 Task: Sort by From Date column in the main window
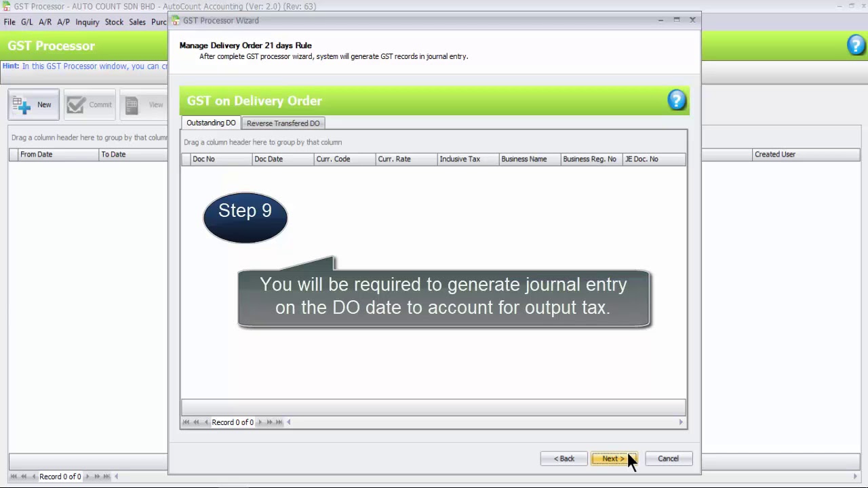pos(58,155)
